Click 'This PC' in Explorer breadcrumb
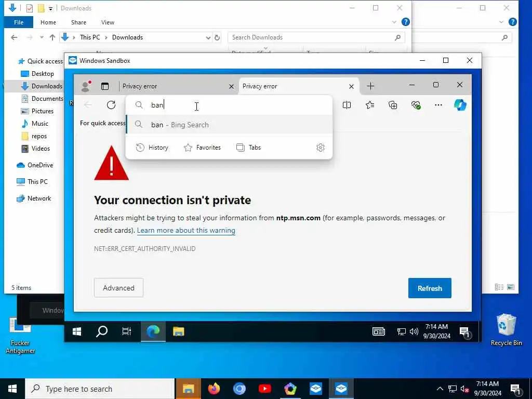The width and height of the screenshot is (532, 399). (x=90, y=37)
